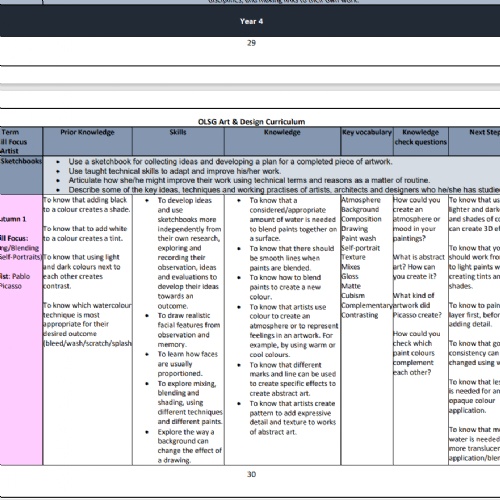The height and width of the screenshot is (500, 500).
Task: Select the Knowledge check questions header
Action: (421, 137)
